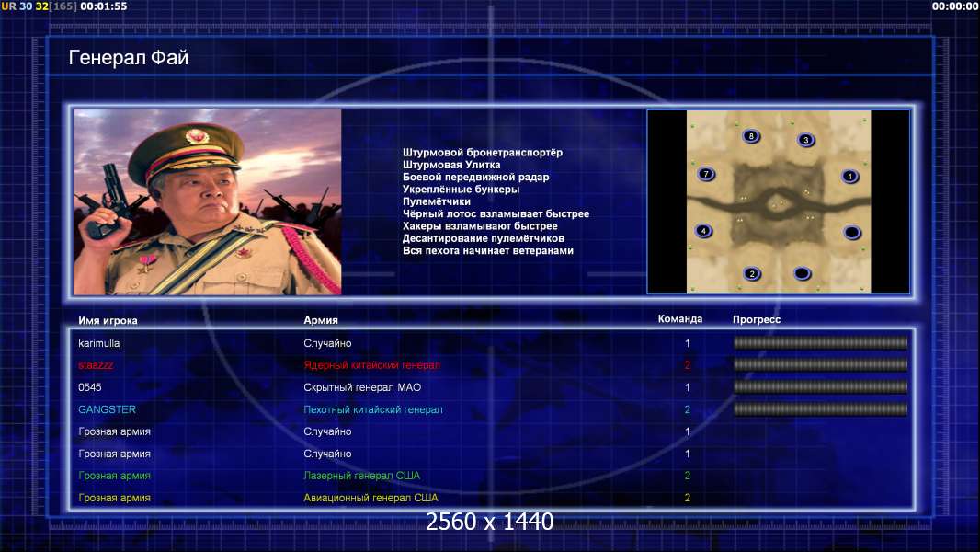Click the 'Генерал Фай' title
The height and width of the screenshot is (552, 980).
point(128,58)
